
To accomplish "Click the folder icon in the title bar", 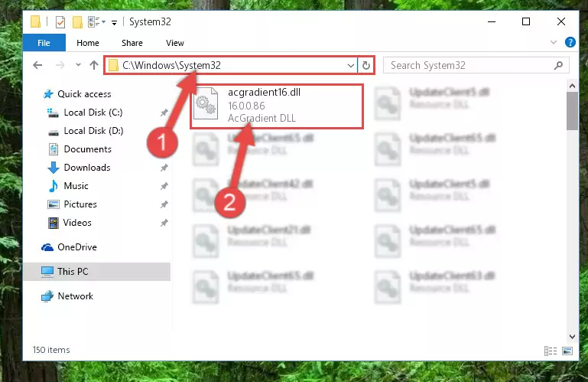I will click(x=35, y=21).
